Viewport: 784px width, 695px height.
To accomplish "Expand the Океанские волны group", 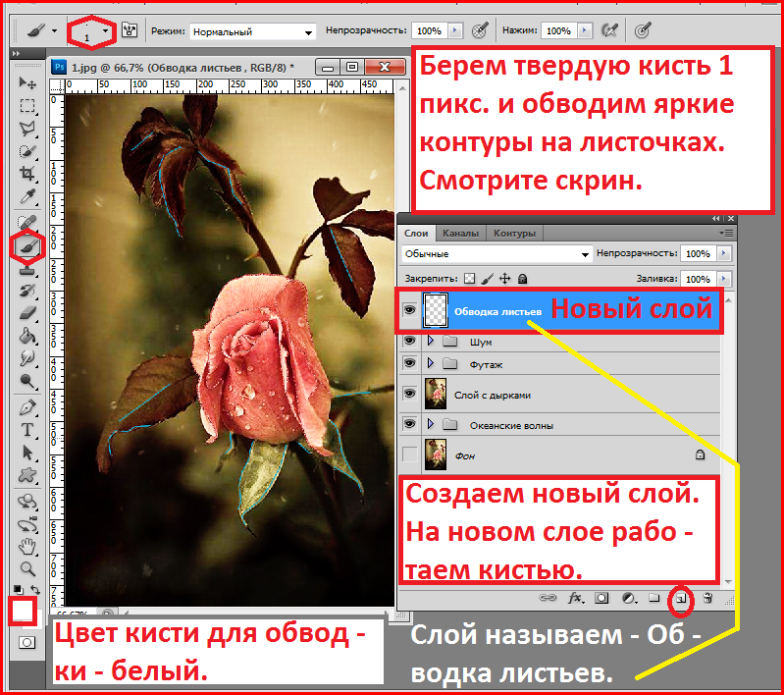I will 431,424.
